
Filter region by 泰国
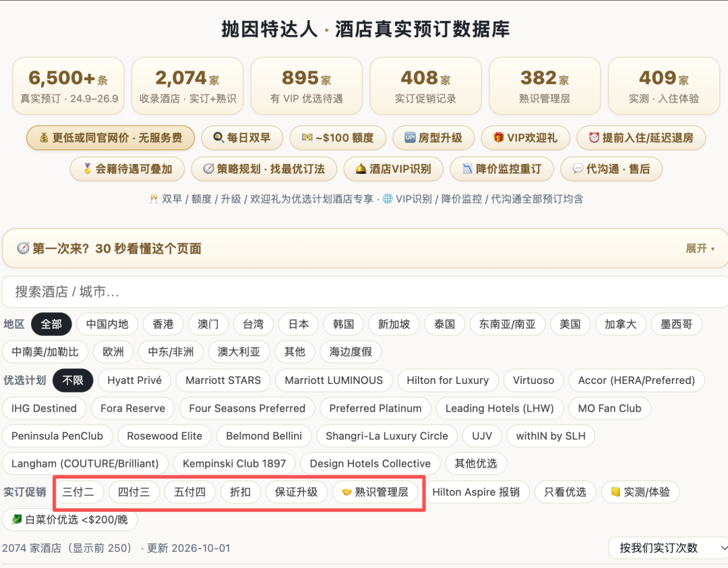(x=444, y=324)
